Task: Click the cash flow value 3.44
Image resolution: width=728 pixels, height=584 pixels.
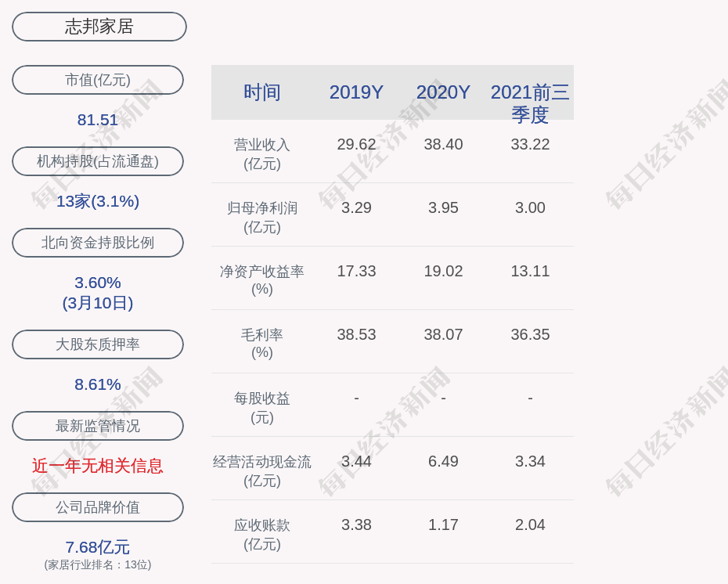Action: (x=356, y=461)
